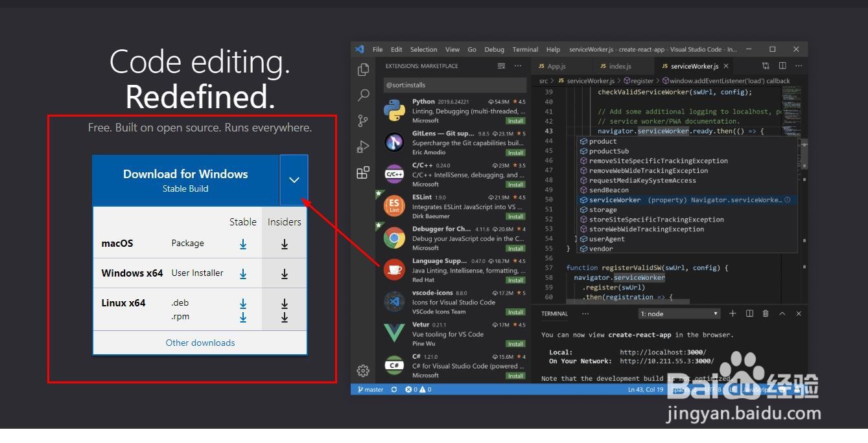Open the Explorer view in the activity bar
This screenshot has height=443, width=868.
pos(364,69)
